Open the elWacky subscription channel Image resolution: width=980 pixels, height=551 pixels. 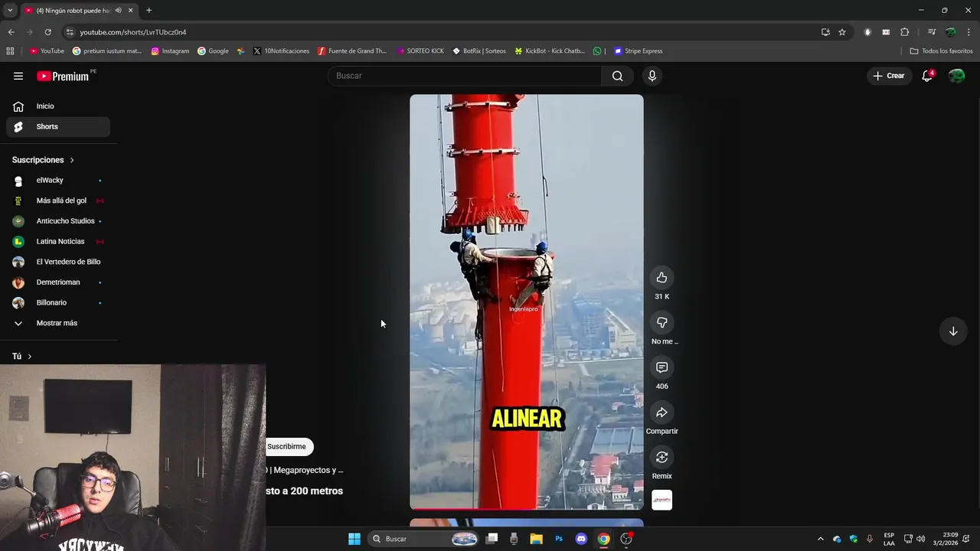58,181
